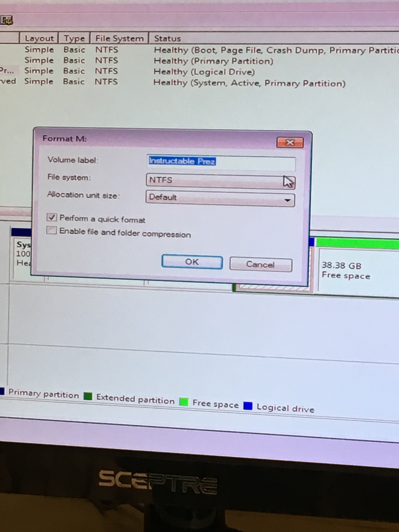Sort by the File System column header
Screen dimensions: 399x532
click(119, 39)
